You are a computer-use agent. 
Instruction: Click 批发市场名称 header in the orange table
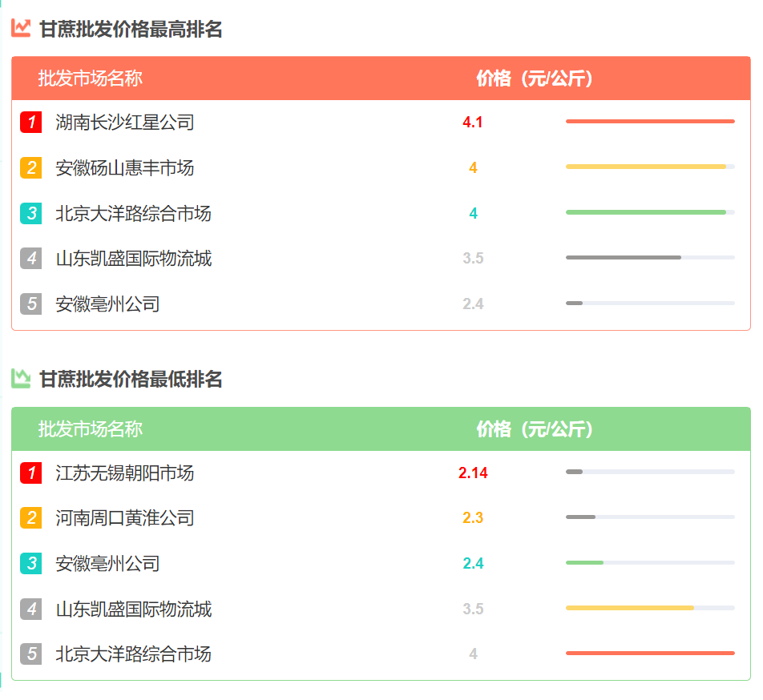90,78
